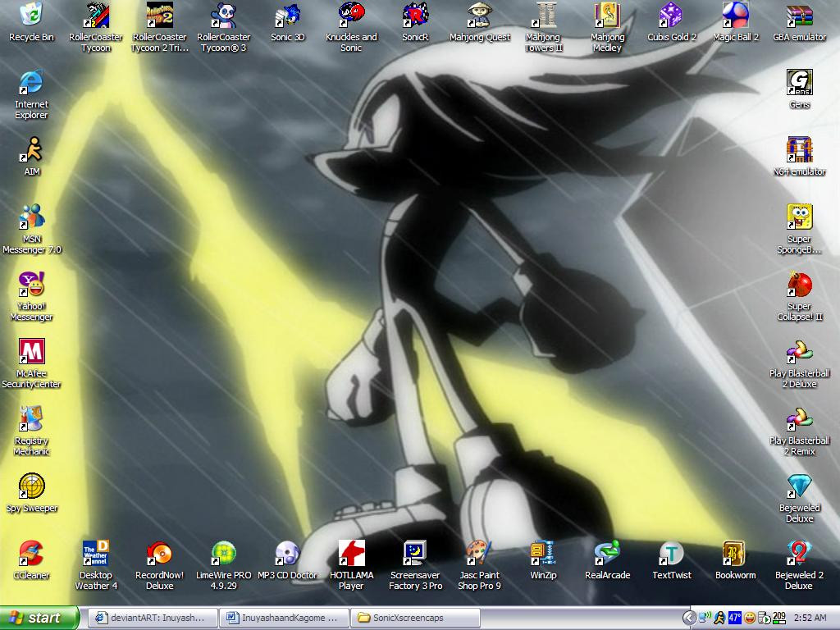Open the GBA emulator icon

[x=799, y=15]
